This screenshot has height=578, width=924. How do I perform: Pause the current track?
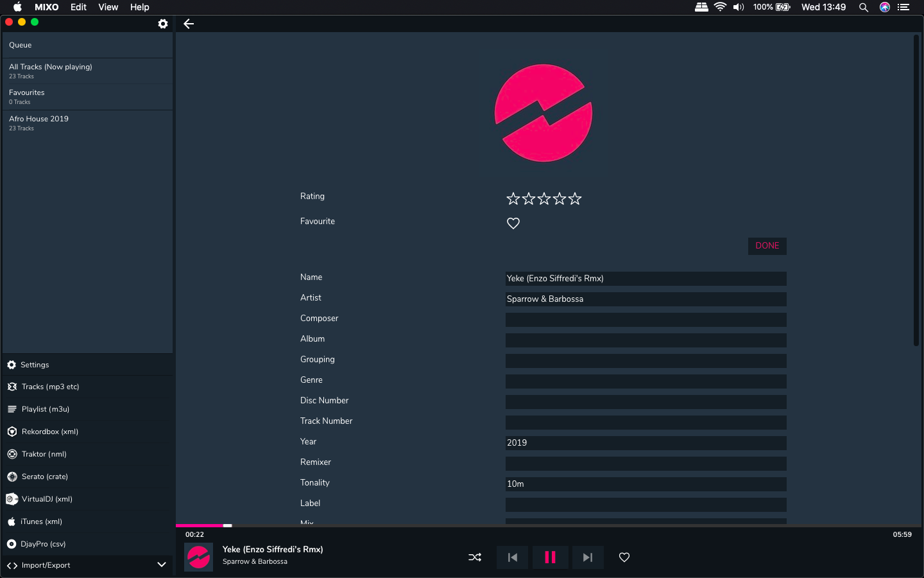(x=550, y=557)
